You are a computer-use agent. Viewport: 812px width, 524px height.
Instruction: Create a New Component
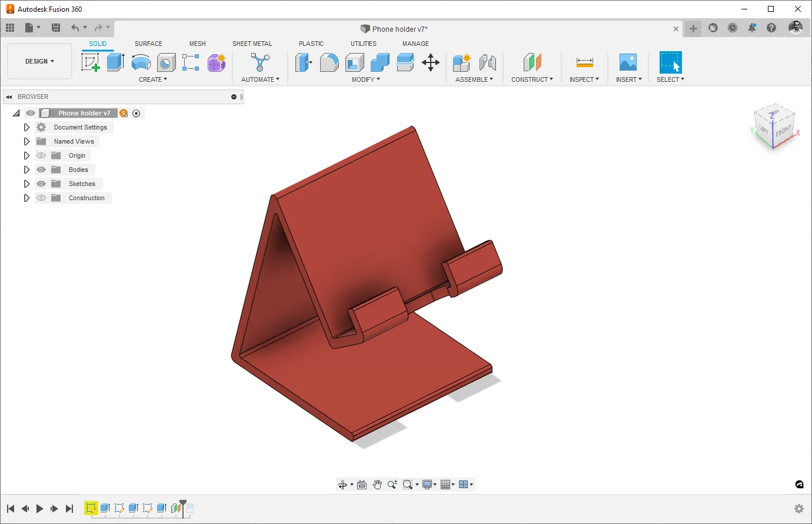click(x=462, y=62)
